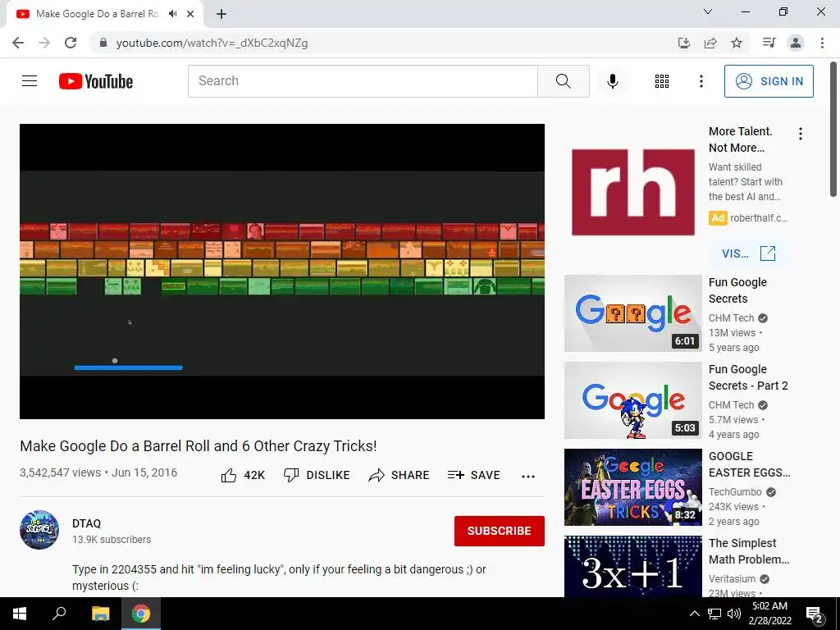
Task: Click the SIGN IN button
Action: 769,81
